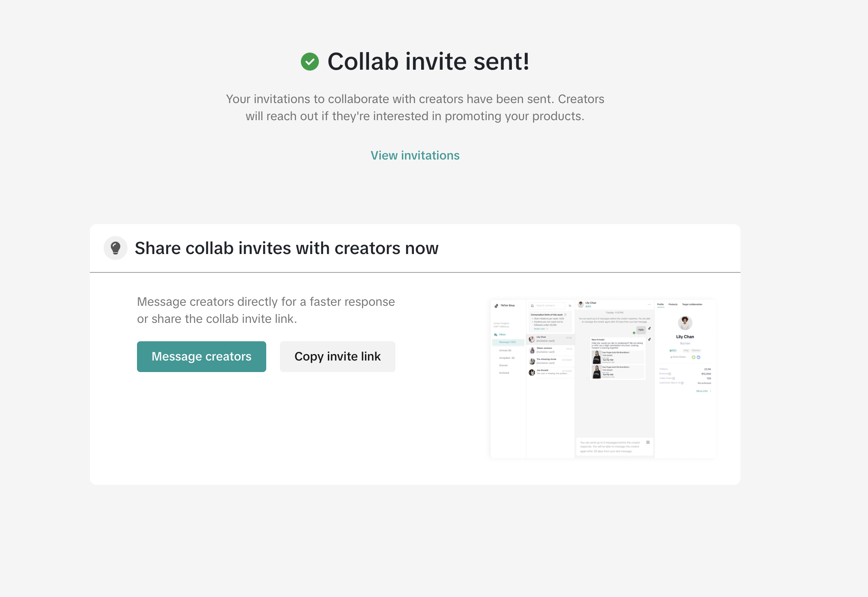The image size is (868, 597).
Task: Select Products tab in preview image
Action: pos(673,304)
